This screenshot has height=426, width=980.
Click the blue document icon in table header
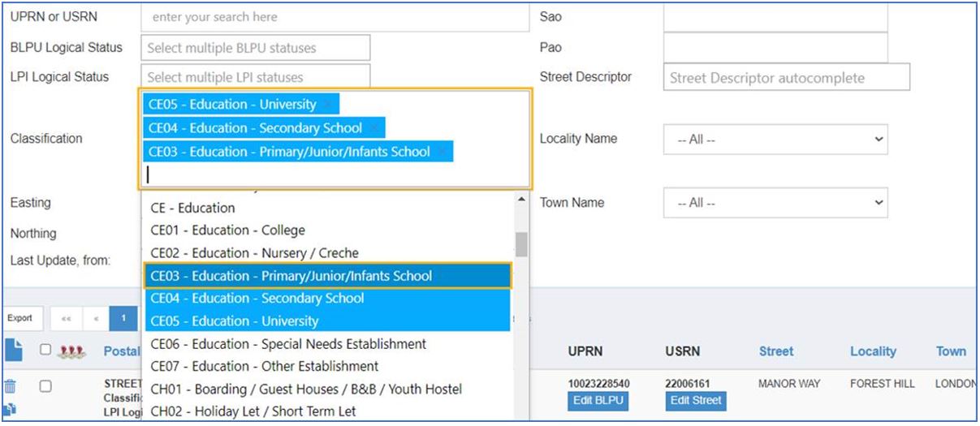click(13, 351)
